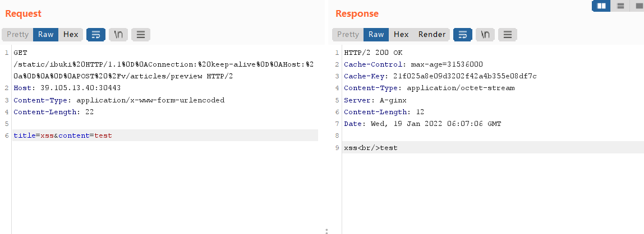
Task: Toggle word wrap in Response panel
Action: (462, 35)
